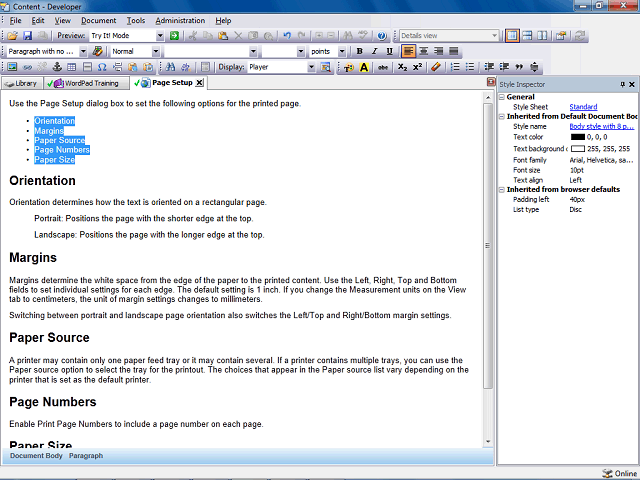Viewport: 640px width, 480px height.
Task: Apply superscript formatting
Action: tap(417, 67)
